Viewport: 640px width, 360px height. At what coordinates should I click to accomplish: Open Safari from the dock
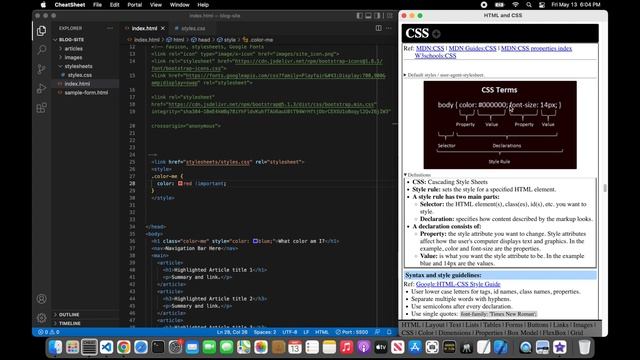tap(141, 347)
